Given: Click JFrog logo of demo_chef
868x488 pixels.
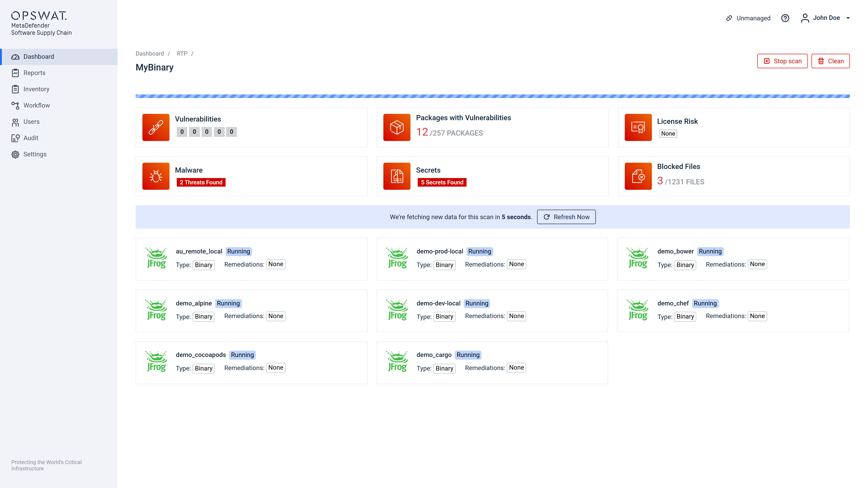Looking at the screenshot, I should pyautogui.click(x=638, y=310).
